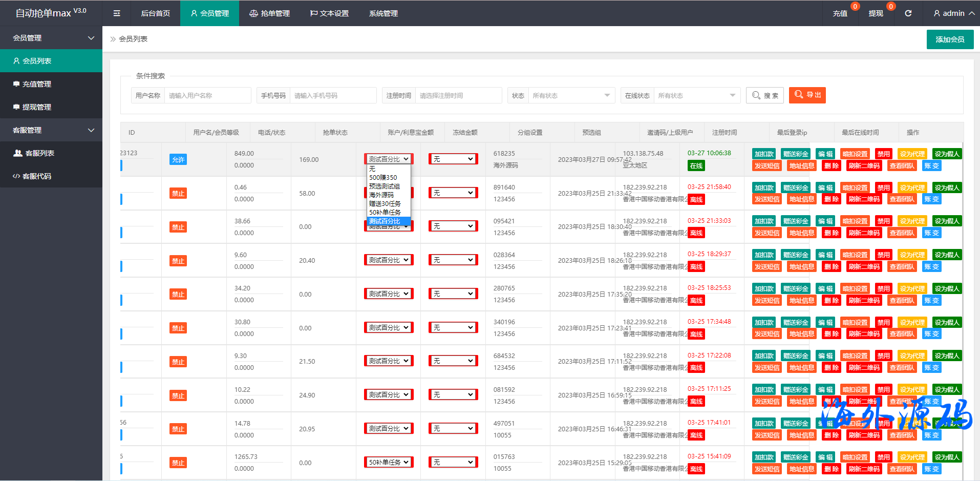Viewport: 980px width, 481px height.
Task: Open the 系统管理 top menu
Action: pyautogui.click(x=383, y=13)
